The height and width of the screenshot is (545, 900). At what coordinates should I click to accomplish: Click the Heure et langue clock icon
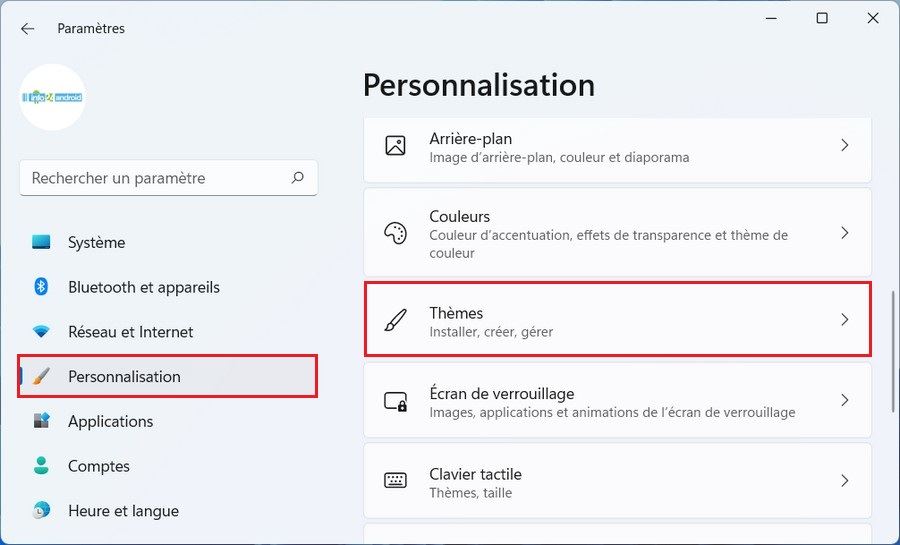pos(41,511)
